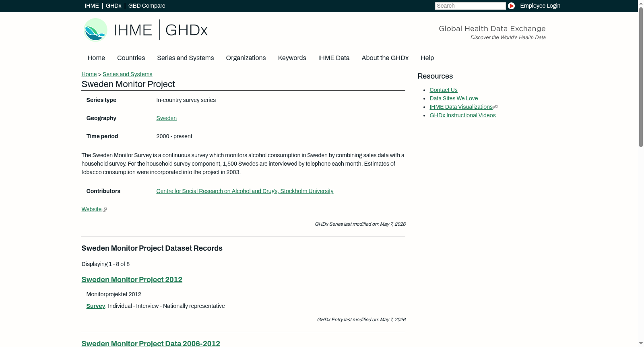The height and width of the screenshot is (347, 644).
Task: Click external link icon beside Website
Action: pos(105,210)
